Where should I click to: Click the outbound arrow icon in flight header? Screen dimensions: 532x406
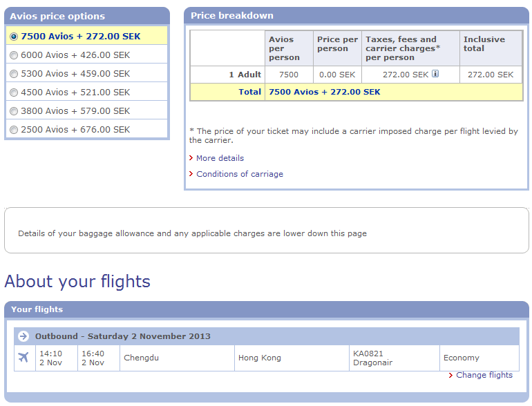point(23,336)
